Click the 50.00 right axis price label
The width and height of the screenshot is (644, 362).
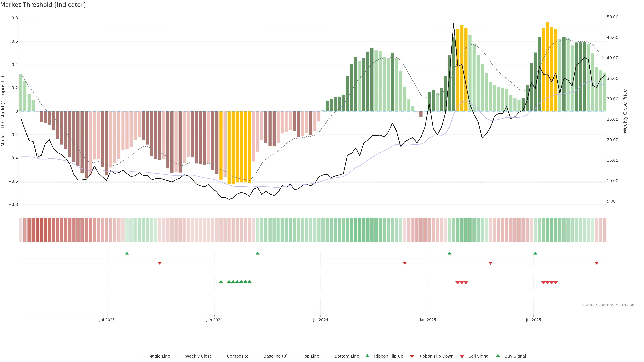(x=612, y=17)
